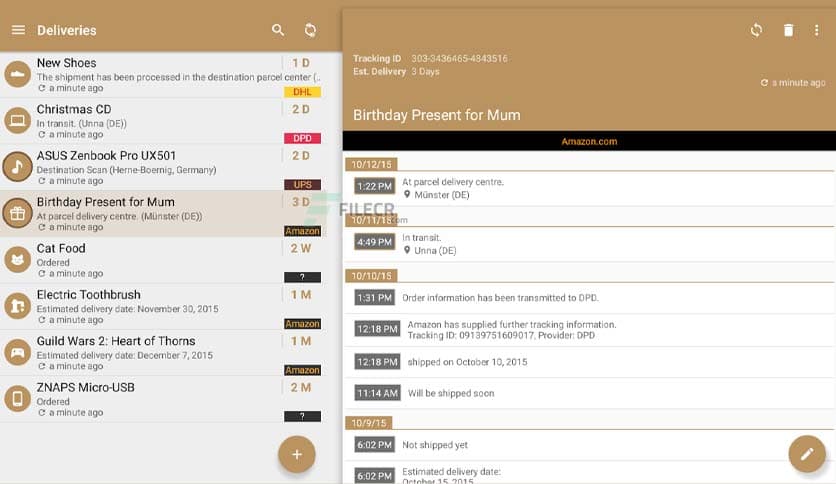Click the 10/12/15 date header
This screenshot has height=484, width=836.
[x=371, y=164]
